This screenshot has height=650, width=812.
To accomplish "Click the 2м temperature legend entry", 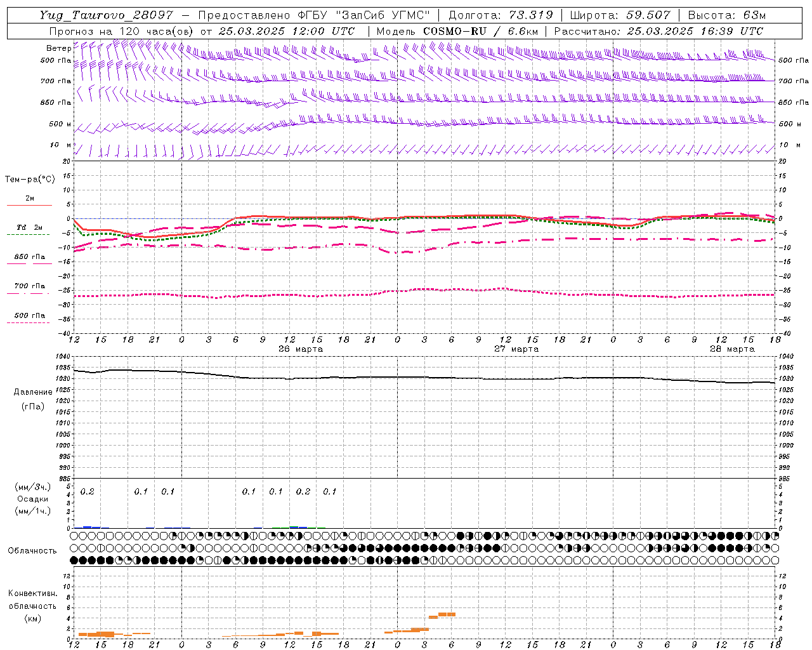I will click(x=30, y=198).
